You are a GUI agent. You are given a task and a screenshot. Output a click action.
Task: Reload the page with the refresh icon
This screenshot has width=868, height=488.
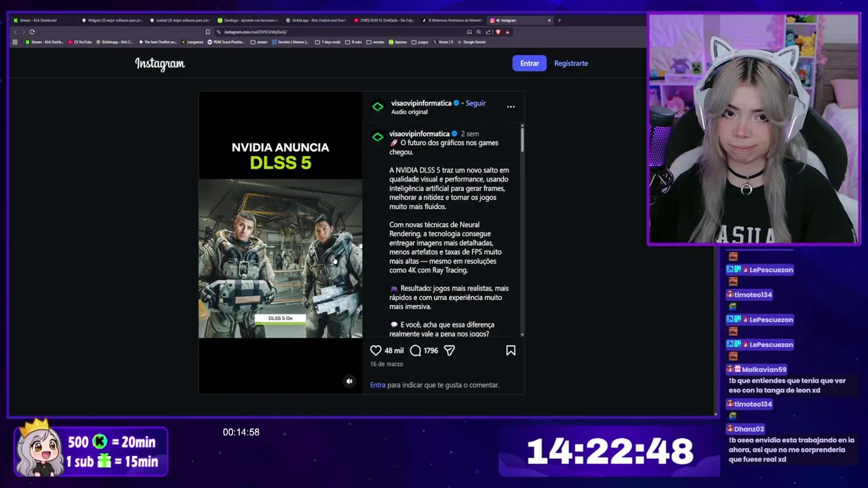pos(32,32)
